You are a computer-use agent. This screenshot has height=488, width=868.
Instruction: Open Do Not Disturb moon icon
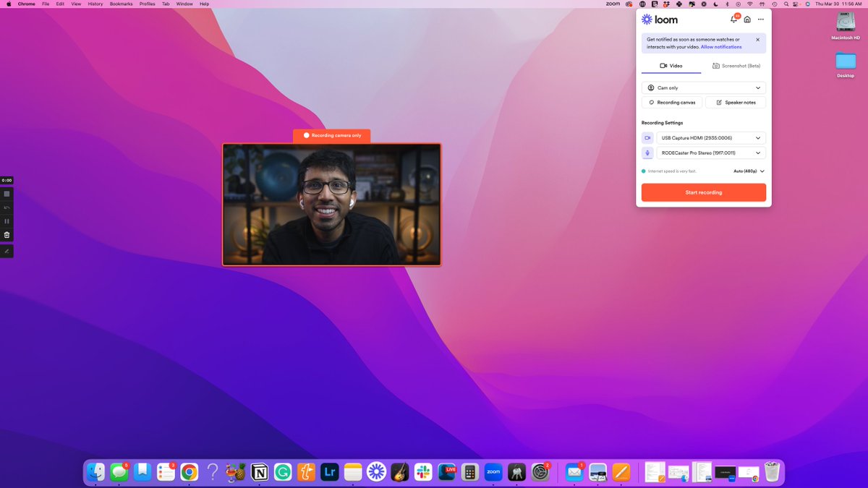[x=715, y=4]
